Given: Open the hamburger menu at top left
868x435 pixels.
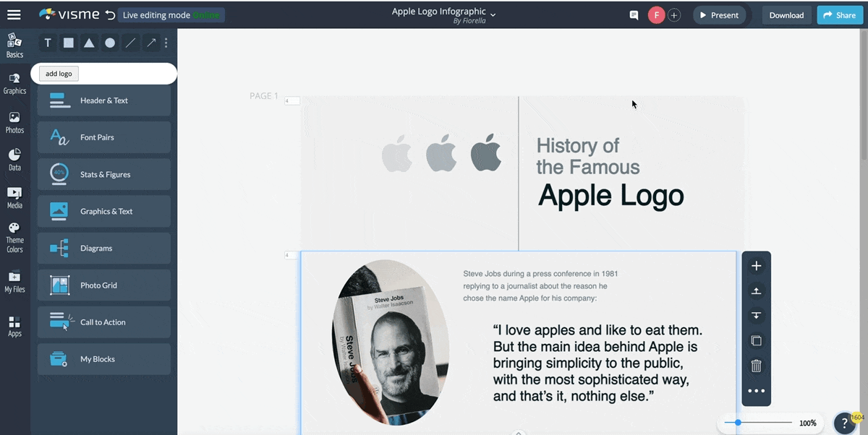Looking at the screenshot, I should pyautogui.click(x=14, y=14).
